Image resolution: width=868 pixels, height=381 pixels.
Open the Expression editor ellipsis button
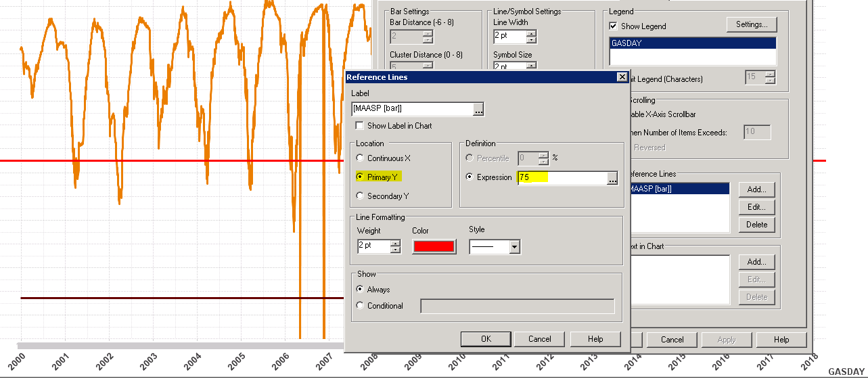pyautogui.click(x=613, y=178)
